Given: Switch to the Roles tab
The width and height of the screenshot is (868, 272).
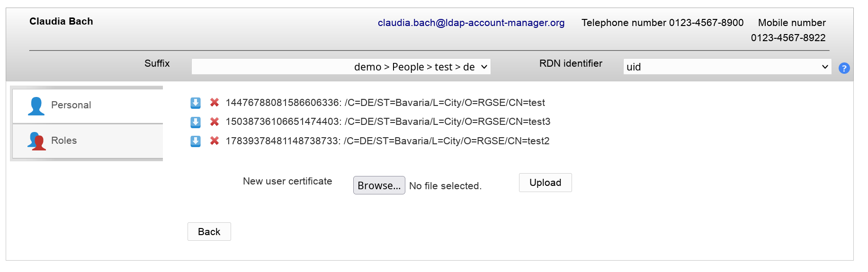Looking at the screenshot, I should (64, 140).
